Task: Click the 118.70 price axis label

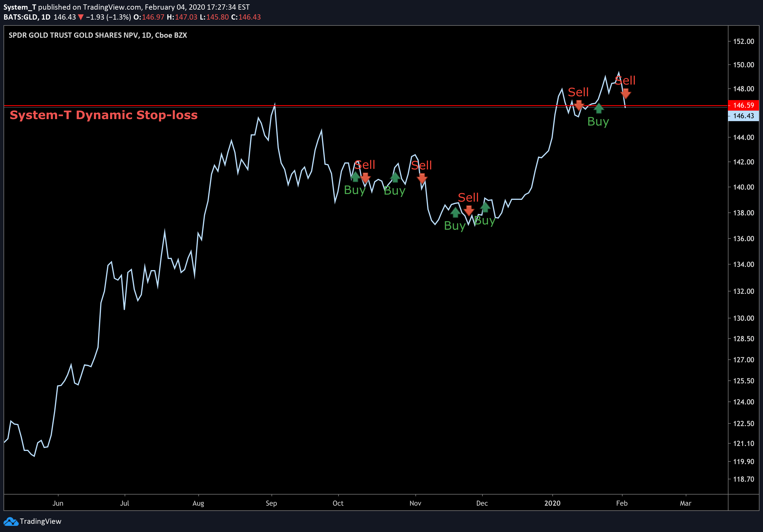Action: (744, 479)
